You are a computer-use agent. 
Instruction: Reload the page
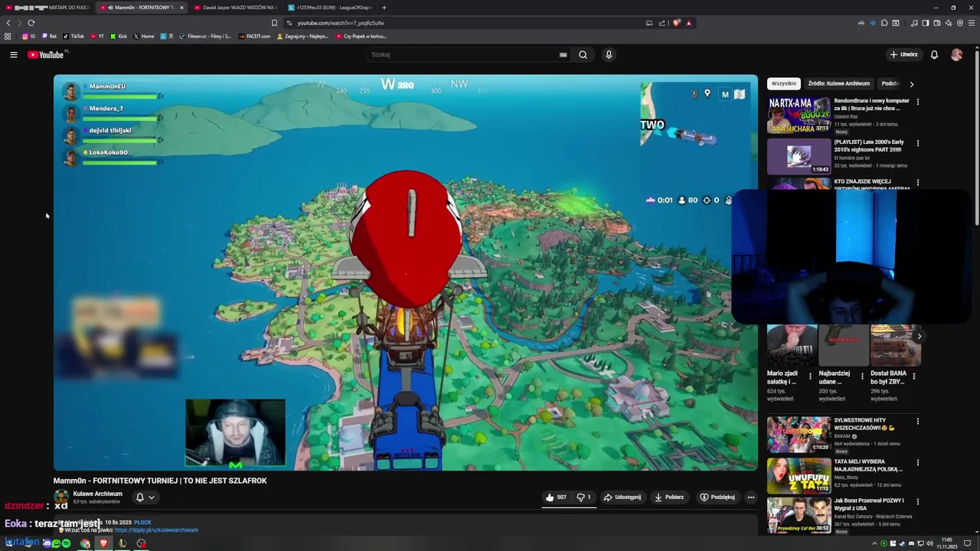click(x=31, y=23)
